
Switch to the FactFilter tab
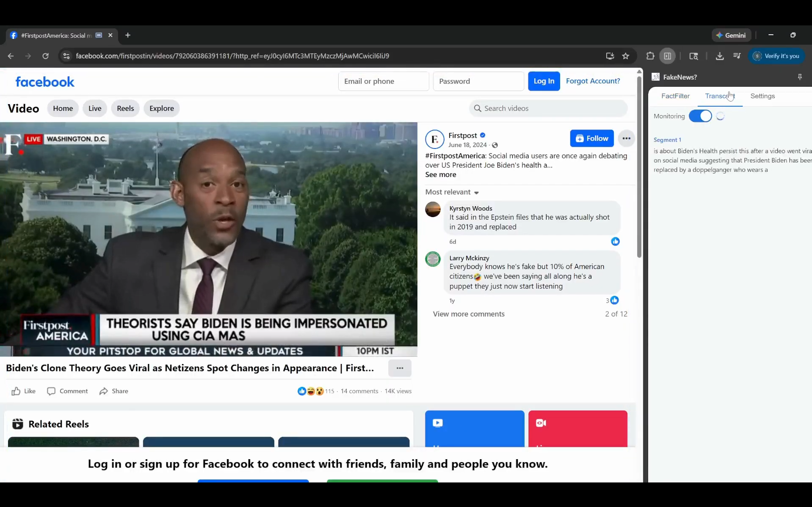point(675,96)
